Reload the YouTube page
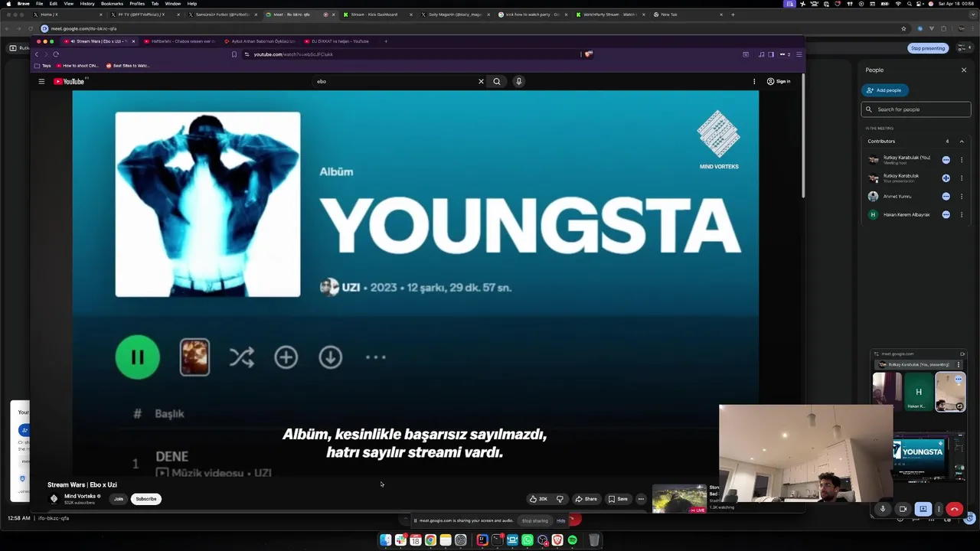The image size is (980, 551). 56,54
